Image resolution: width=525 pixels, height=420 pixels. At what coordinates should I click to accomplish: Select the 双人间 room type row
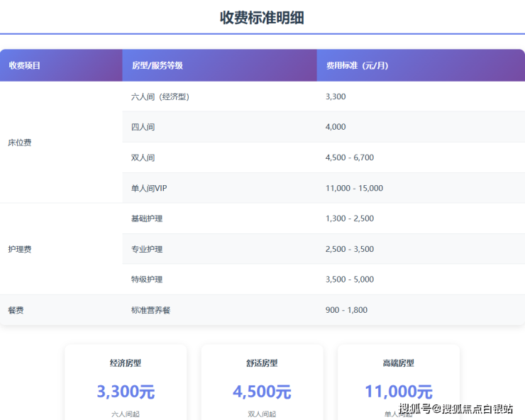(143, 157)
